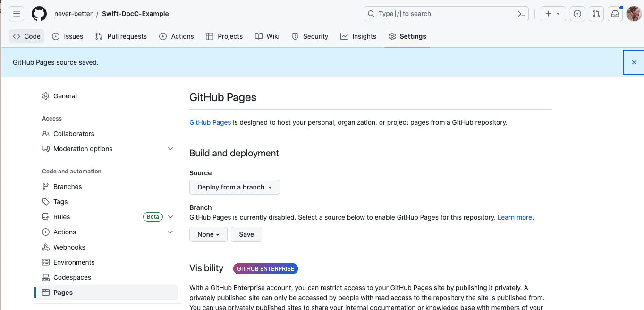This screenshot has height=310, width=644.
Task: Switch to the Code tab
Action: coord(26,36)
